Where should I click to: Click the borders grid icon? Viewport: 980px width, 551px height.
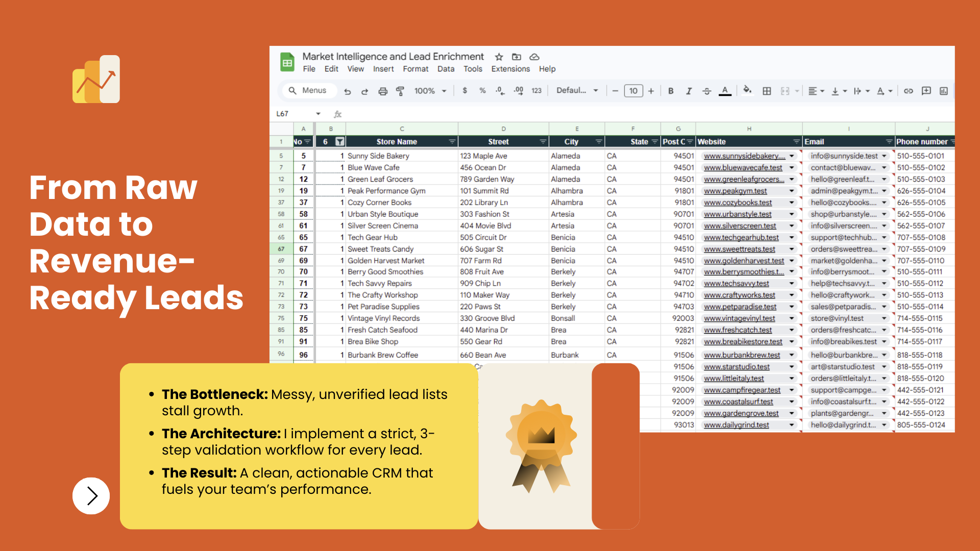[x=767, y=91]
